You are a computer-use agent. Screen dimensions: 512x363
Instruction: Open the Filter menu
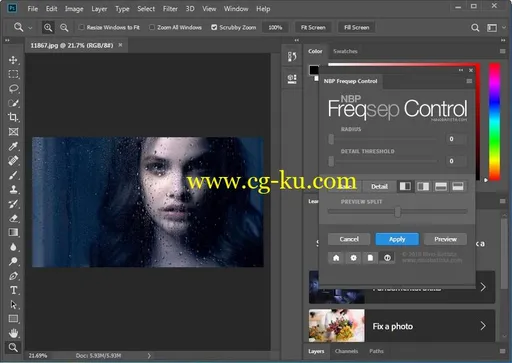[x=170, y=9]
